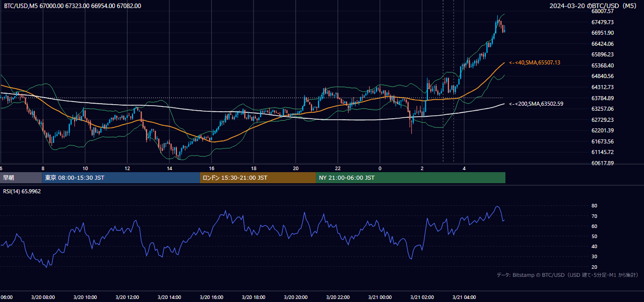Select hour label 16 under the price chart
644x302 pixels.
(x=212, y=168)
